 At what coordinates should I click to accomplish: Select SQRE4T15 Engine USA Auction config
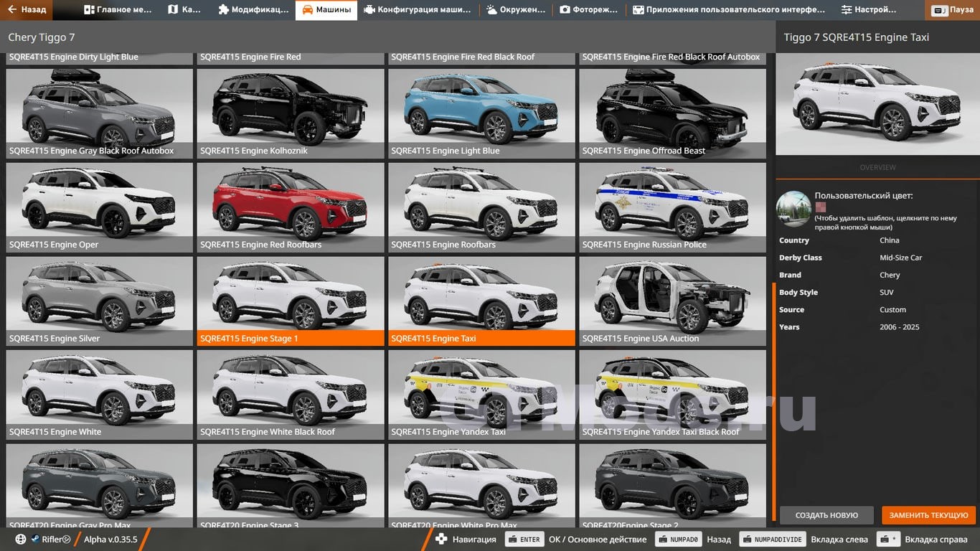click(673, 301)
